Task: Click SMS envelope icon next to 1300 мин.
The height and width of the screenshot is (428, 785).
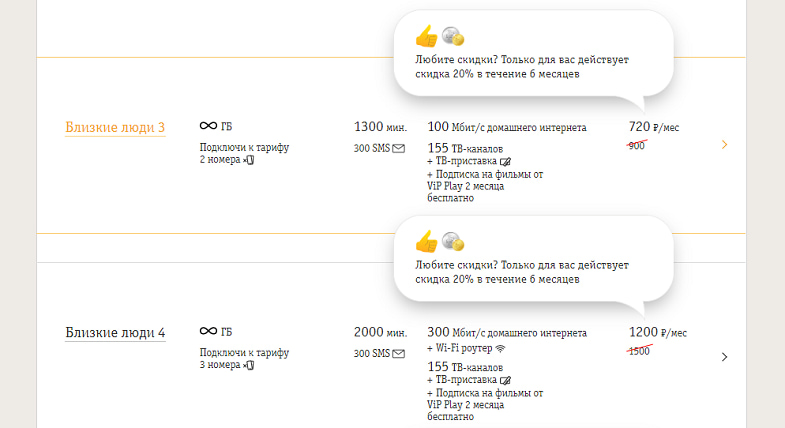Action: 399,149
